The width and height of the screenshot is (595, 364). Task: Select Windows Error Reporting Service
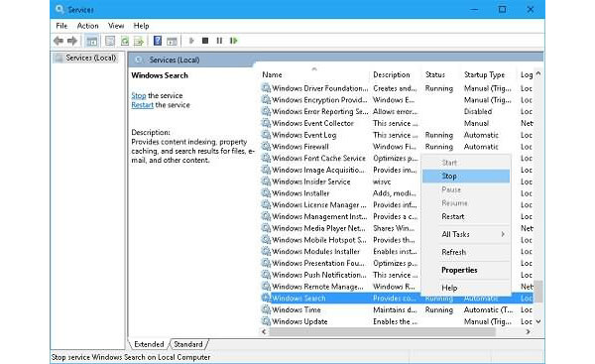click(x=320, y=112)
